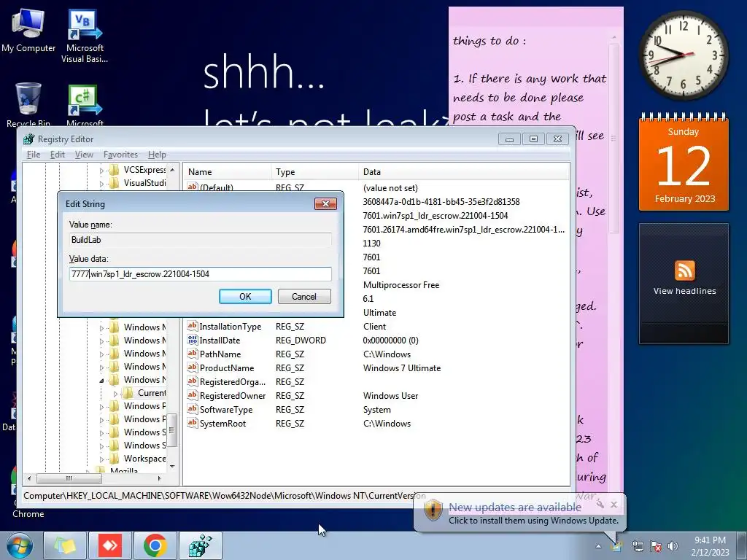Click the InstallDate DWORD value icon
747x560 pixels.
tap(192, 340)
